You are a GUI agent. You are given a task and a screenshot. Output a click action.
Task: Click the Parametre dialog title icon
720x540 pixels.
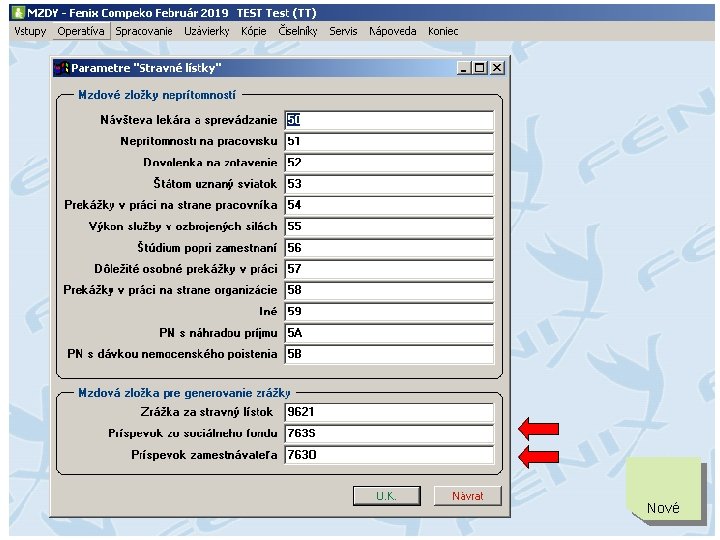click(x=62, y=68)
